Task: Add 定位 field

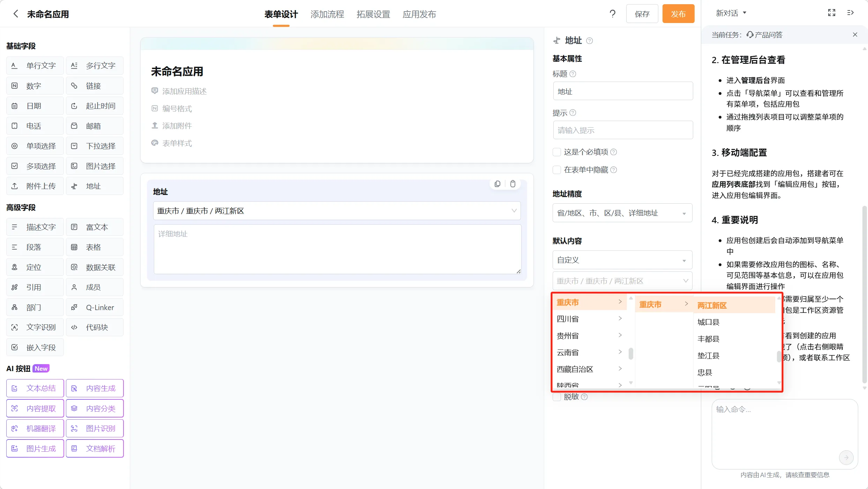Action: (35, 267)
